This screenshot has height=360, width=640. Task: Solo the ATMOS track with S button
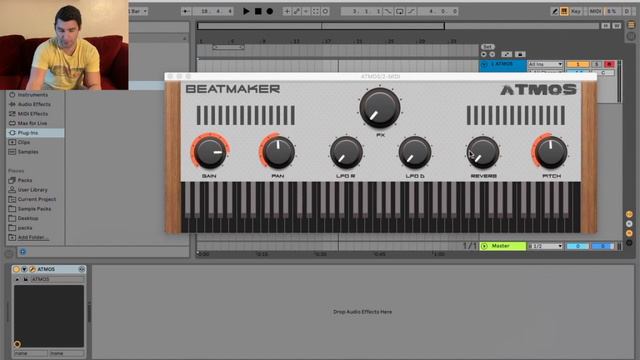coord(597,64)
